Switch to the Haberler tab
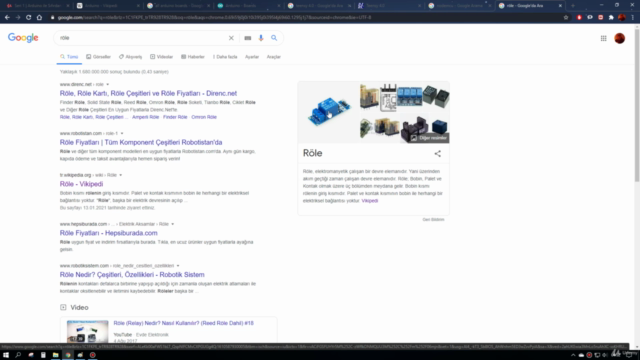640x360 pixels. point(193,57)
